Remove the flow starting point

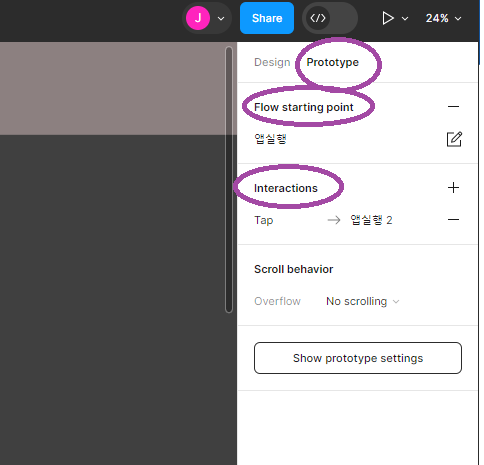pyautogui.click(x=453, y=107)
